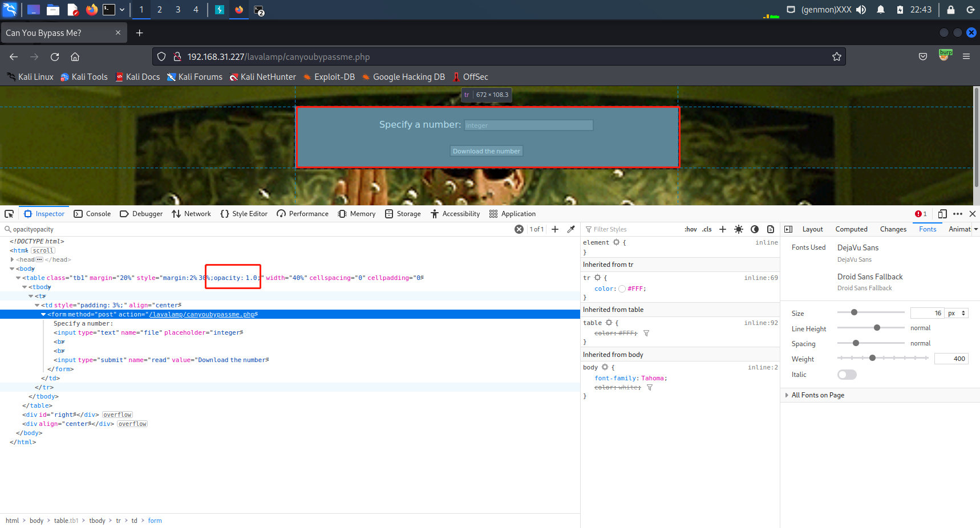This screenshot has height=528, width=980.
Task: Clear the opacityopacity search field
Action: coord(519,229)
